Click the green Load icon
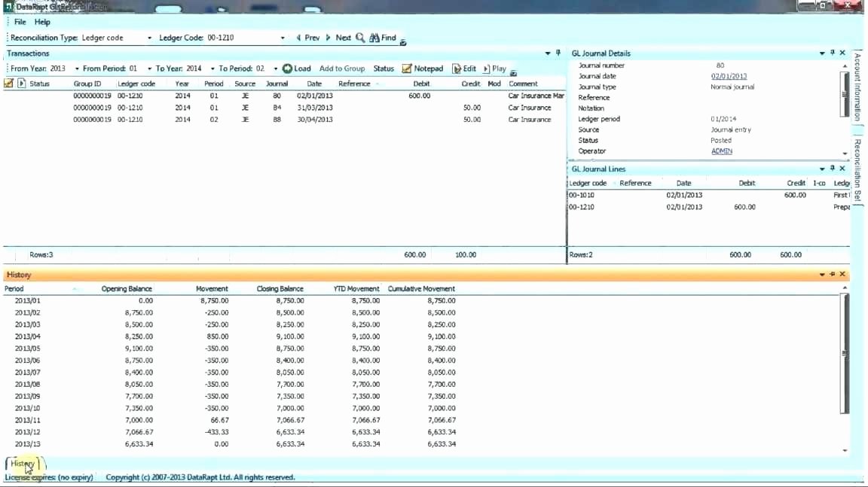 click(x=287, y=68)
